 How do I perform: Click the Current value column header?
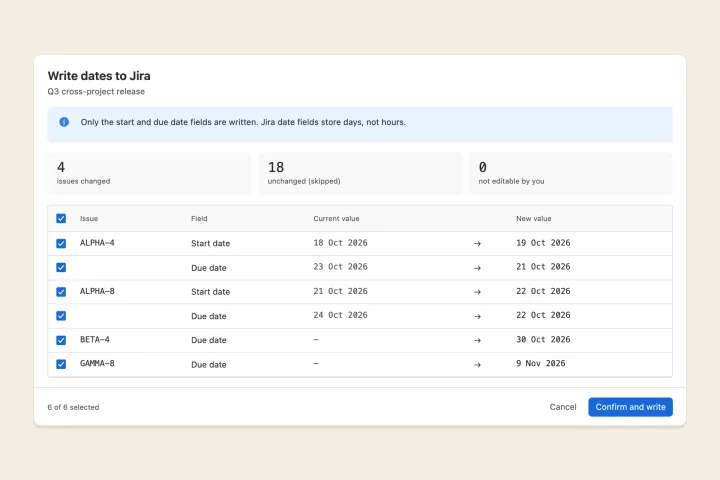tap(337, 219)
